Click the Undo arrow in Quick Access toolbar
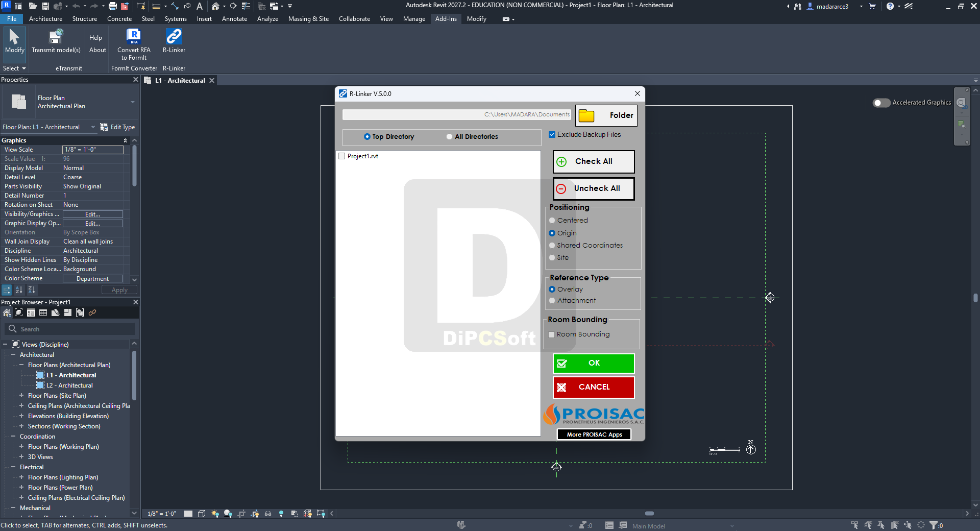 76,6
